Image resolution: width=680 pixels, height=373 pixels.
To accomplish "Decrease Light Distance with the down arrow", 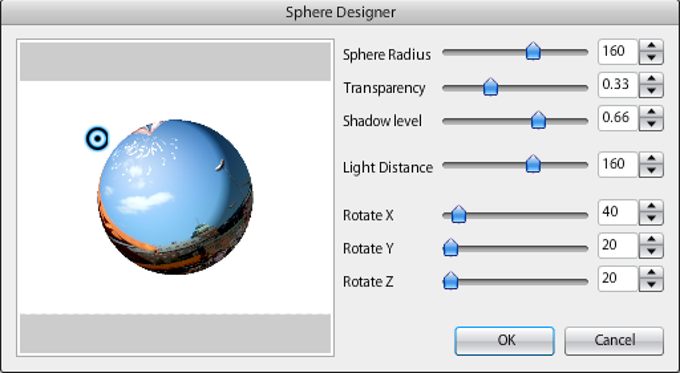I will (x=651, y=170).
